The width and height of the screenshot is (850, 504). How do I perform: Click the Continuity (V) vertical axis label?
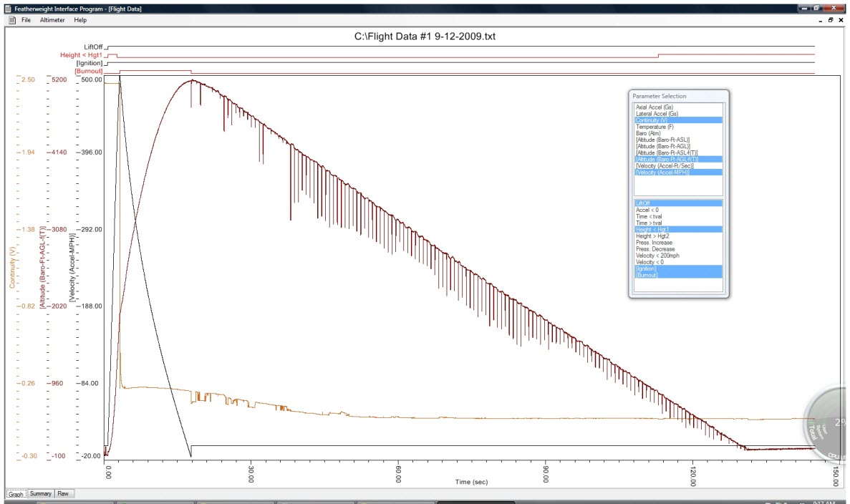click(x=12, y=267)
